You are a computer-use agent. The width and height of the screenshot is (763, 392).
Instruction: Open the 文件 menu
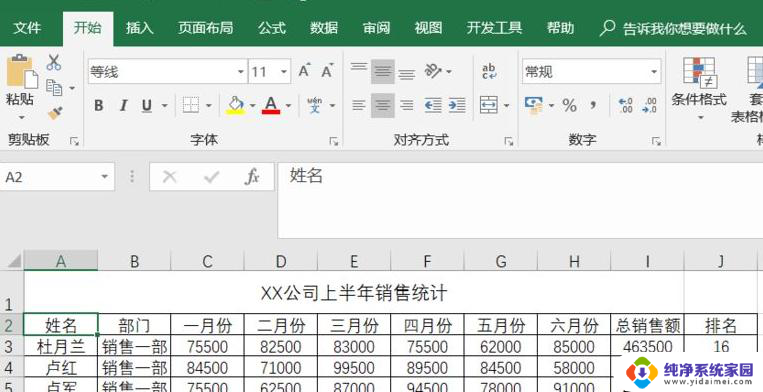coord(27,28)
